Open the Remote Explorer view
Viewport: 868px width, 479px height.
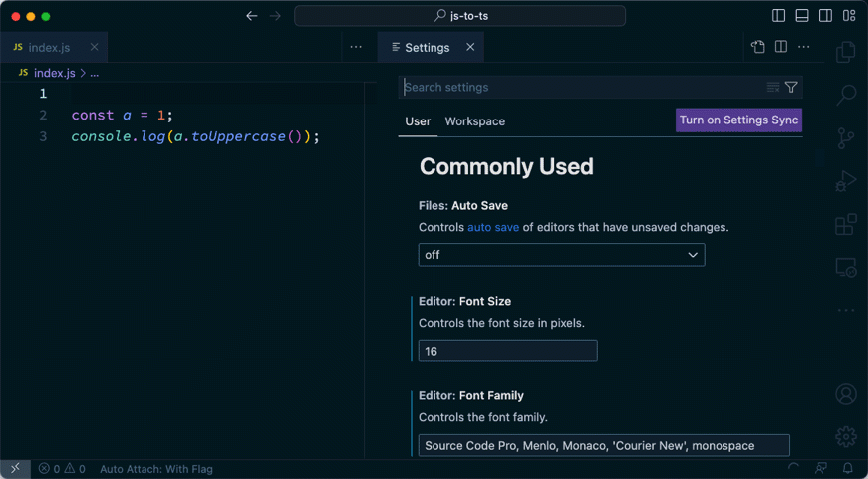point(846,268)
